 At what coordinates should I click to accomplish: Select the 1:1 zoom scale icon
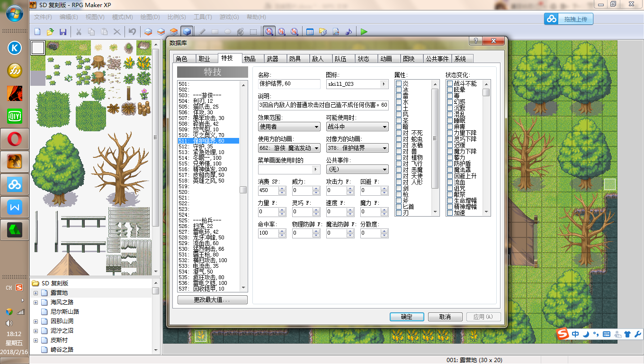[x=269, y=32]
